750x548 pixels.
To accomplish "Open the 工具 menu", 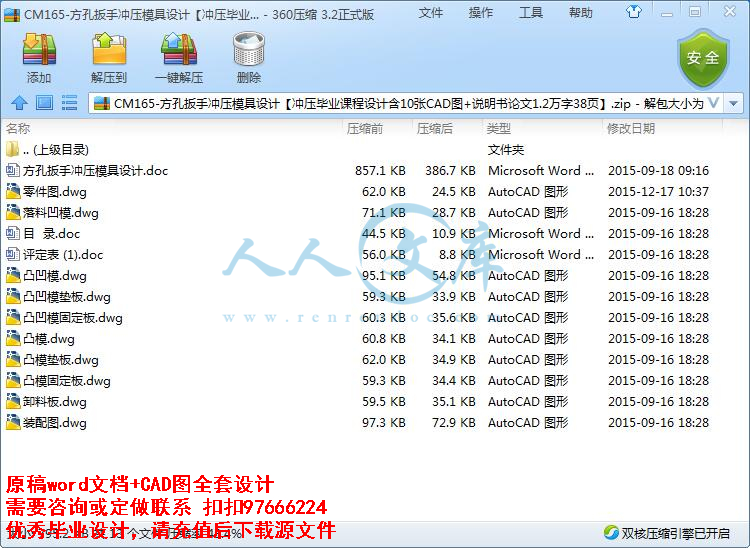I will point(531,13).
